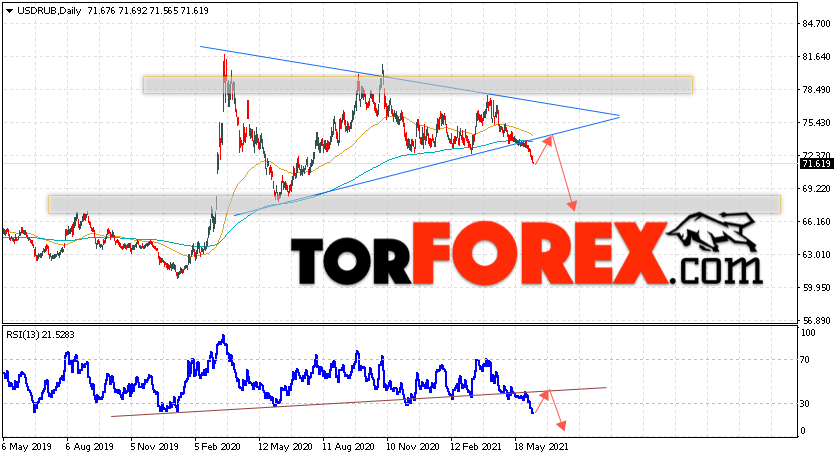Click the 12 Feb 2021 date label

click(x=477, y=446)
